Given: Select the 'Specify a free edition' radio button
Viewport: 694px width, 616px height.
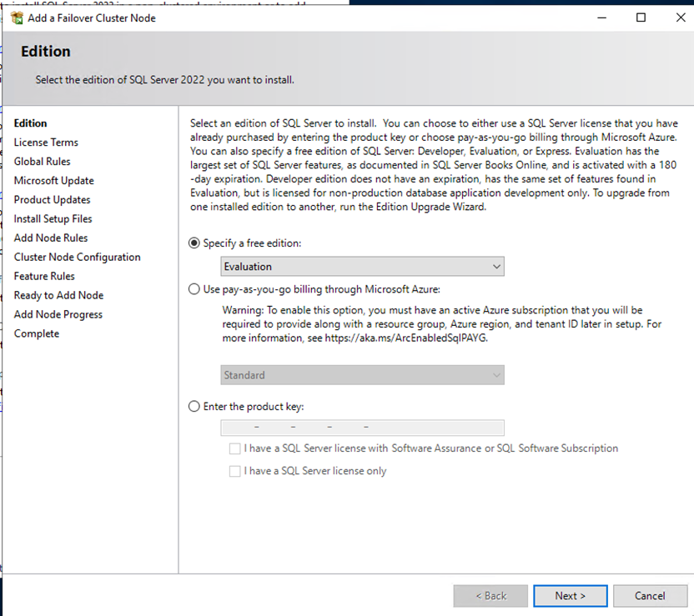Looking at the screenshot, I should (x=195, y=243).
